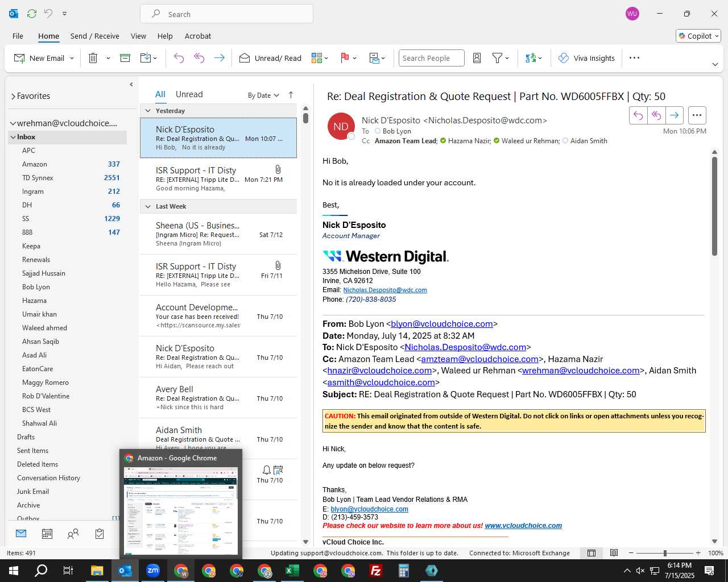
Task: Click Forward button in reading pane header
Action: pyautogui.click(x=674, y=115)
